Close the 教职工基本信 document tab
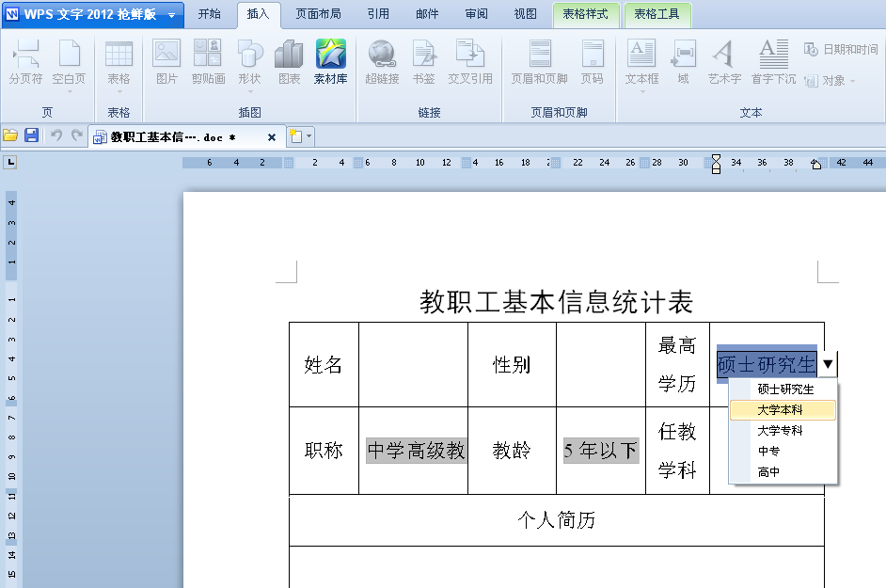The height and width of the screenshot is (588, 886). tap(272, 137)
